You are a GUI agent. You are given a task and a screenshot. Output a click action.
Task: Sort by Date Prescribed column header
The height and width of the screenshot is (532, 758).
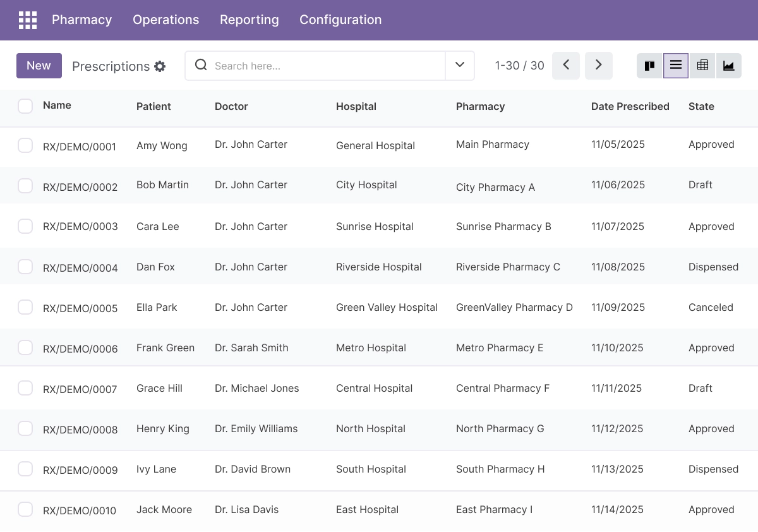(x=630, y=106)
